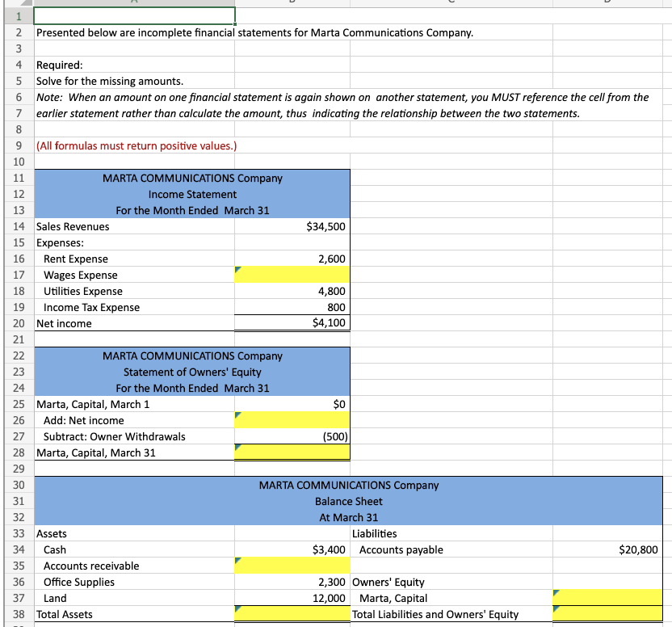Select the 'Rent Expense' label
The width and height of the screenshot is (672, 627).
pos(75,259)
